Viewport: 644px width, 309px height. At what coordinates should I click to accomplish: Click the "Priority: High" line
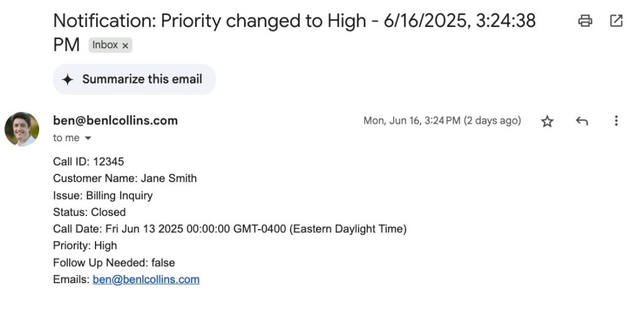[85, 246]
